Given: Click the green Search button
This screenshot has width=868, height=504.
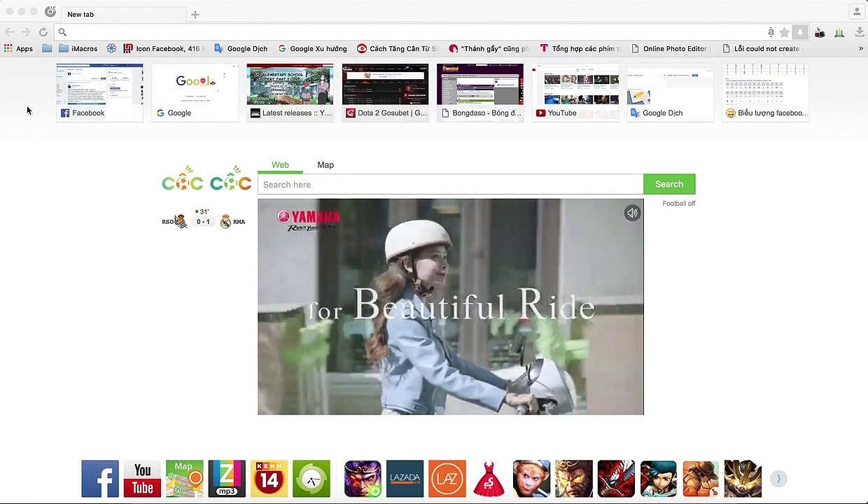Looking at the screenshot, I should pyautogui.click(x=669, y=184).
